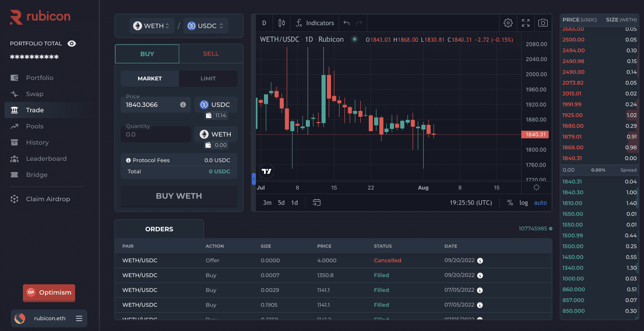The height and width of the screenshot is (331, 644).
Task: Click the BUY WETH button
Action: (x=179, y=196)
